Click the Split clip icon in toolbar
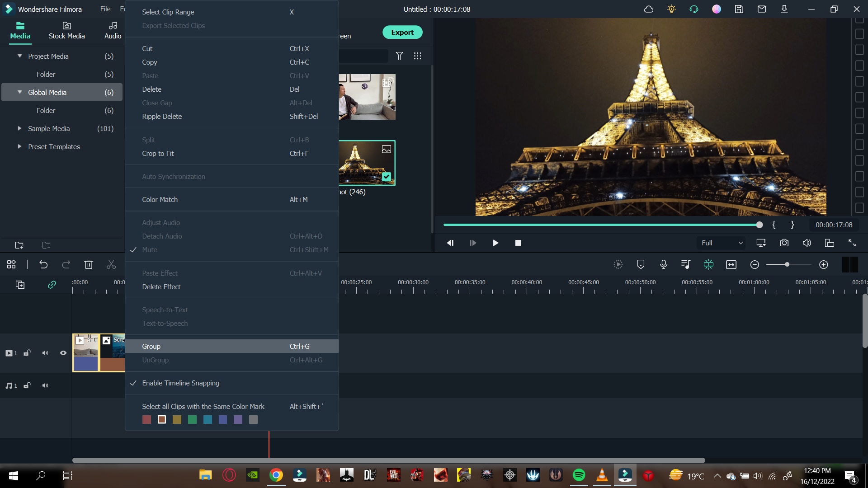This screenshot has height=488, width=868. coord(111,264)
